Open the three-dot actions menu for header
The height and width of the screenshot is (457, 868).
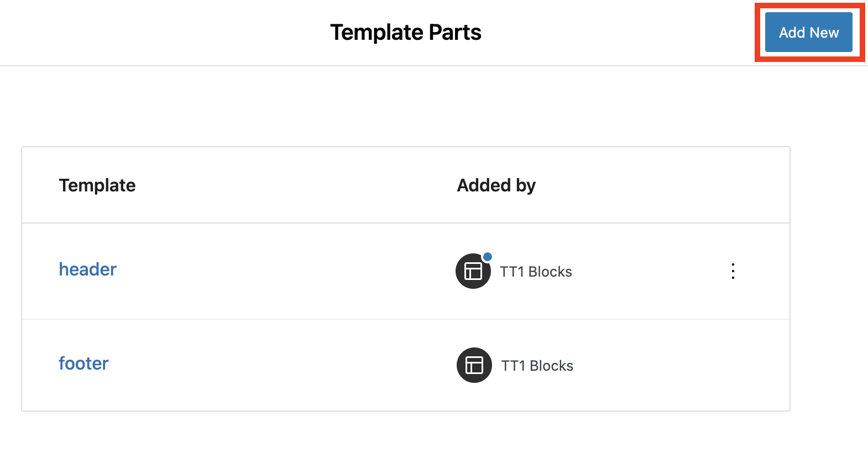pos(733,271)
